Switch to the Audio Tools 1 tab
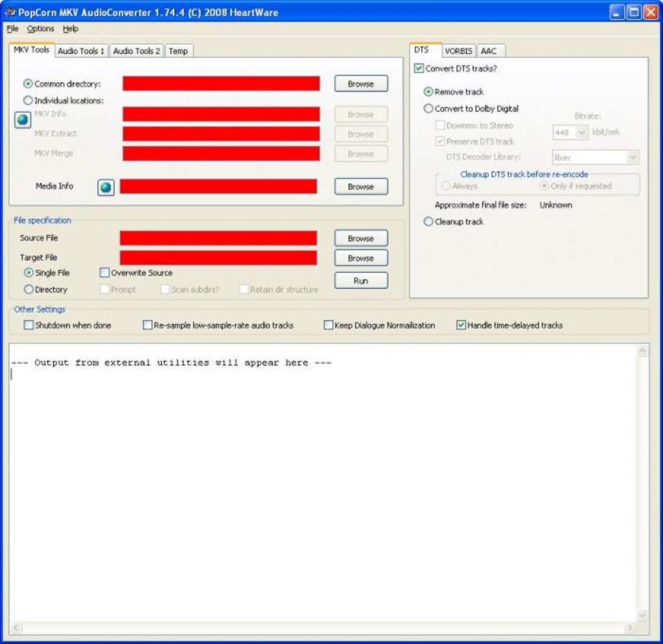The width and height of the screenshot is (663, 644). point(81,51)
